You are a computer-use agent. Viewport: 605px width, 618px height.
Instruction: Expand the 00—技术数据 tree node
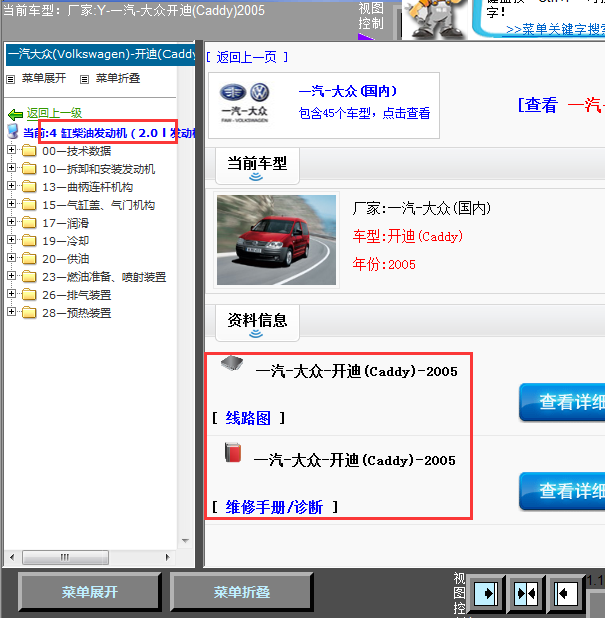[11, 149]
